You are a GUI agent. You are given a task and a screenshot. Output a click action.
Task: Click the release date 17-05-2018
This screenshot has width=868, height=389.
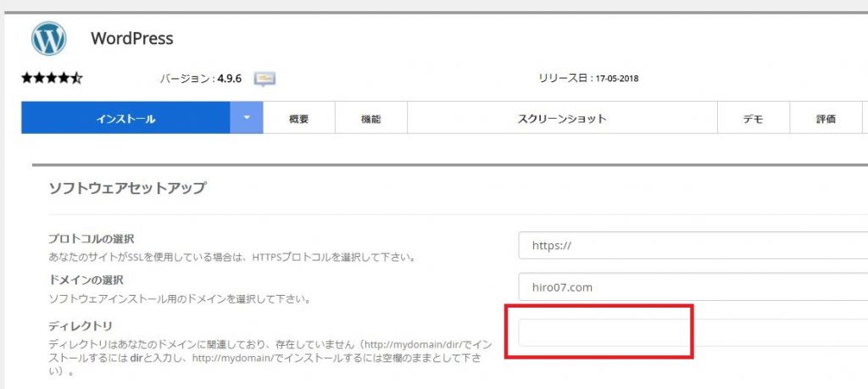tap(617, 79)
